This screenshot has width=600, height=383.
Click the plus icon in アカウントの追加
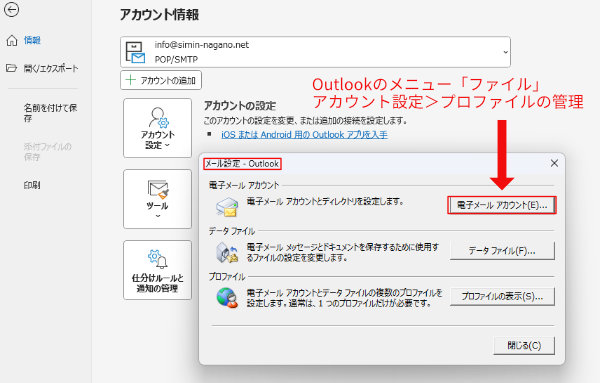[130, 80]
